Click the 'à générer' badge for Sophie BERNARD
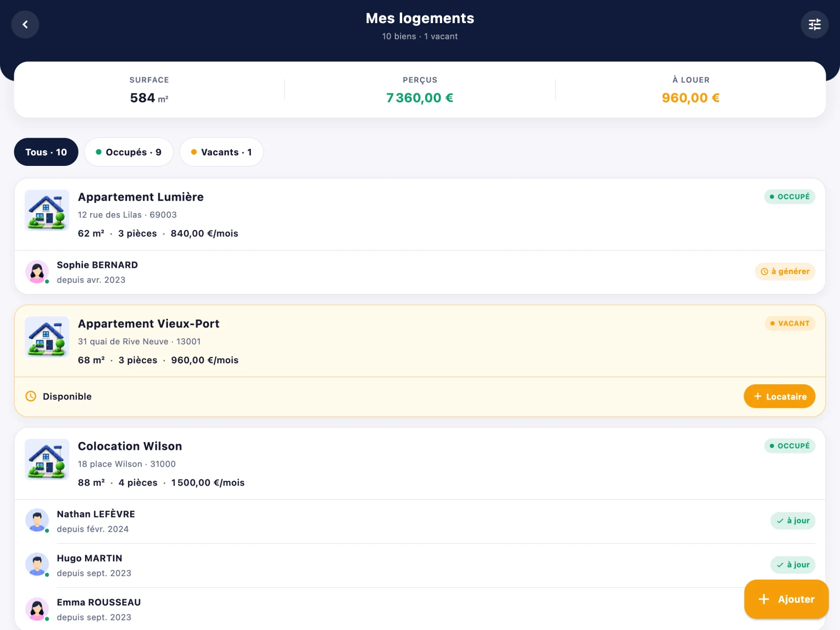Screen dimensions: 840x630 tap(785, 271)
